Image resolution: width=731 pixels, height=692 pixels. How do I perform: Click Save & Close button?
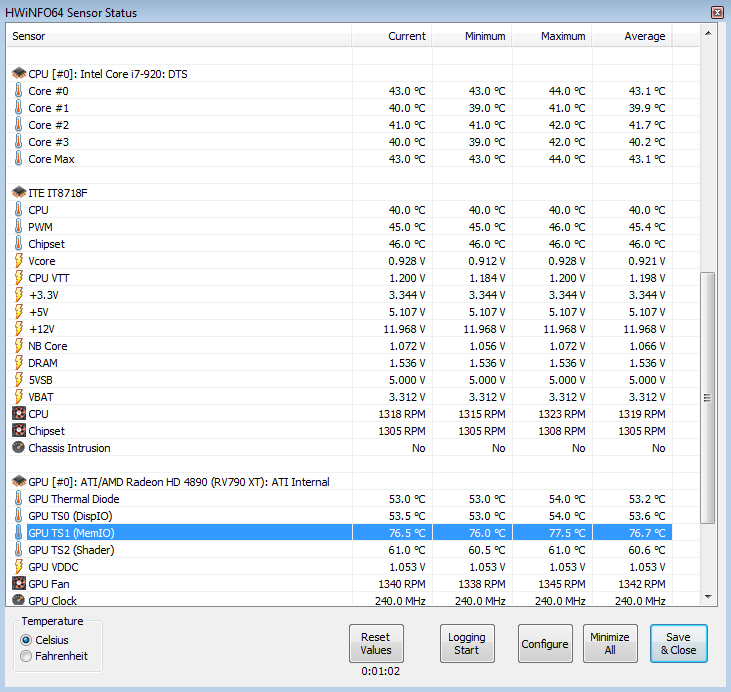679,644
